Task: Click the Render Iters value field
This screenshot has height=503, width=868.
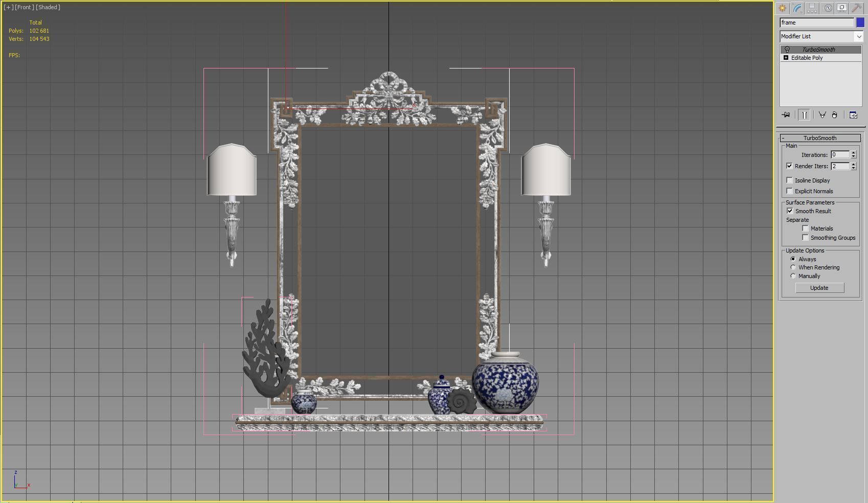Action: (840, 166)
